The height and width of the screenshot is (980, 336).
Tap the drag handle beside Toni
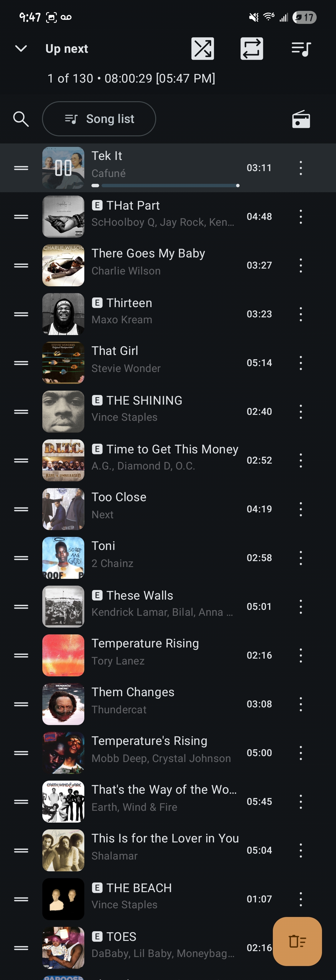click(x=21, y=558)
